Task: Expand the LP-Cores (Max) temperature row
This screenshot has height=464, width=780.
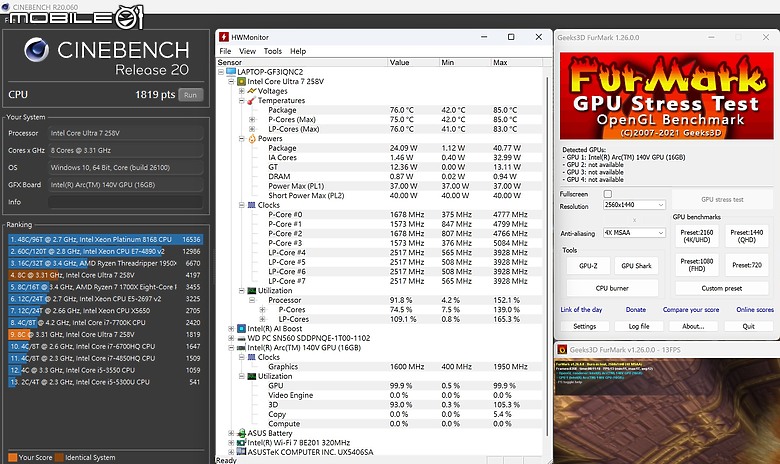Action: pyautogui.click(x=252, y=129)
